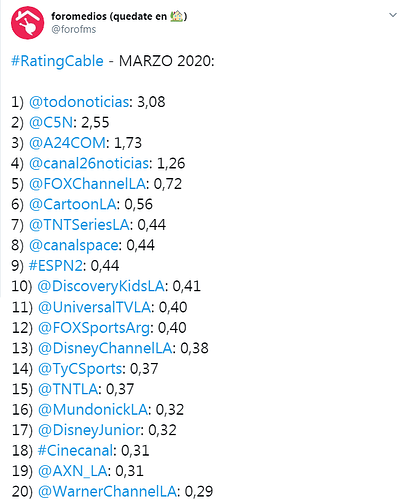The image size is (407, 500).
Task: Open the @FOXSportsArg mention
Action: pos(94,328)
